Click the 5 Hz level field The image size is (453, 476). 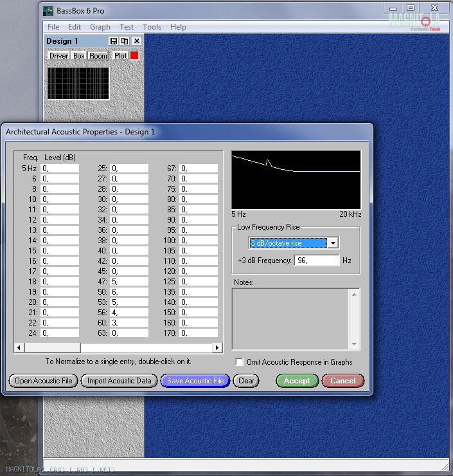60,169
